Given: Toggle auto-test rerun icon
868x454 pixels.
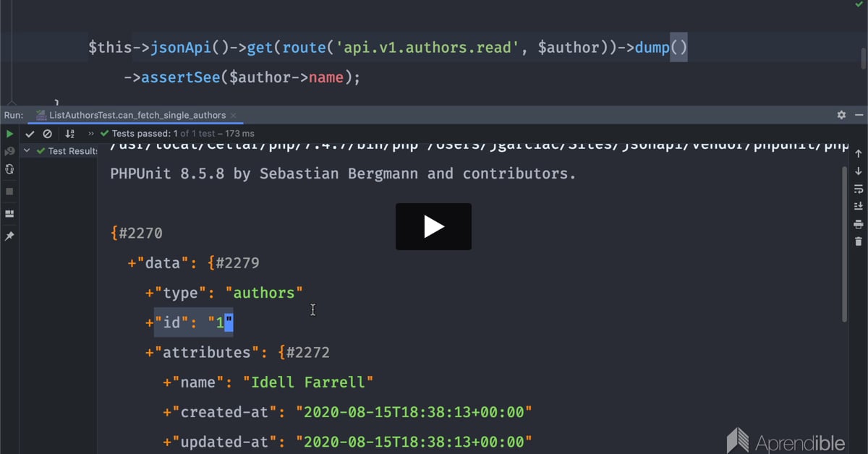Looking at the screenshot, I should point(9,169).
